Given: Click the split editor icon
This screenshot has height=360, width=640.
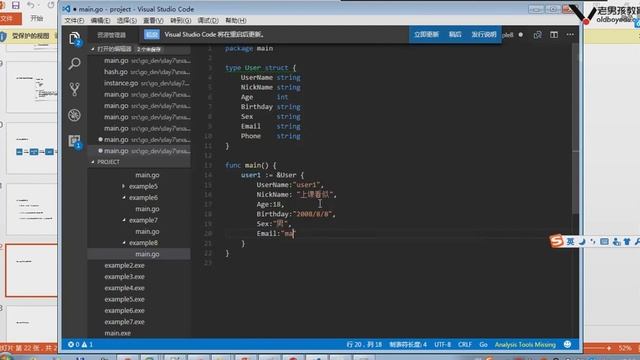Looking at the screenshot, I should [553, 35].
